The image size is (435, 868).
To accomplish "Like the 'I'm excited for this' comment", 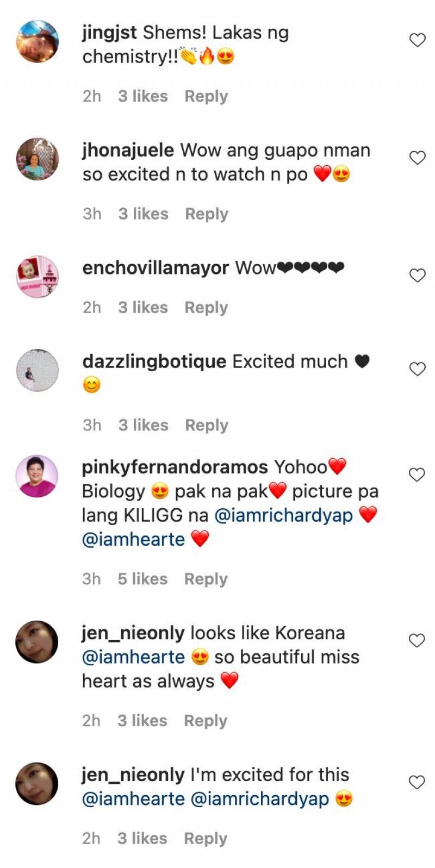I will [x=417, y=782].
